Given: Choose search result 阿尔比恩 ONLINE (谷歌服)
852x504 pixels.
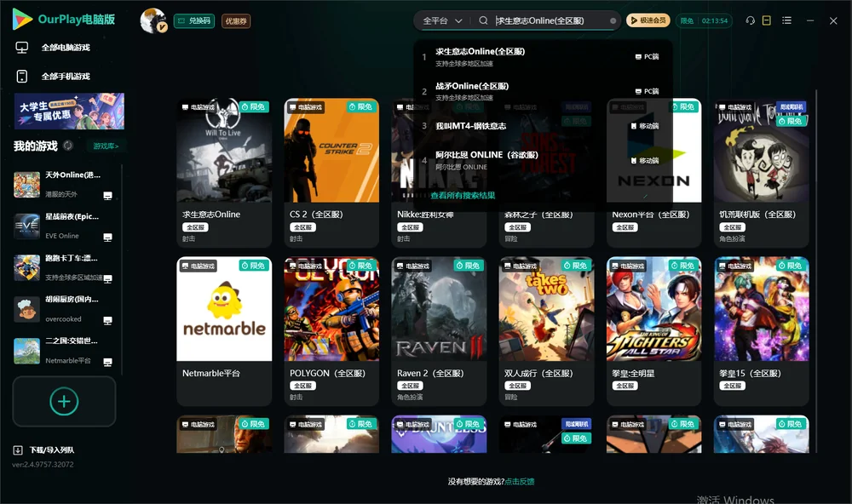Looking at the screenshot, I should click(x=543, y=160).
